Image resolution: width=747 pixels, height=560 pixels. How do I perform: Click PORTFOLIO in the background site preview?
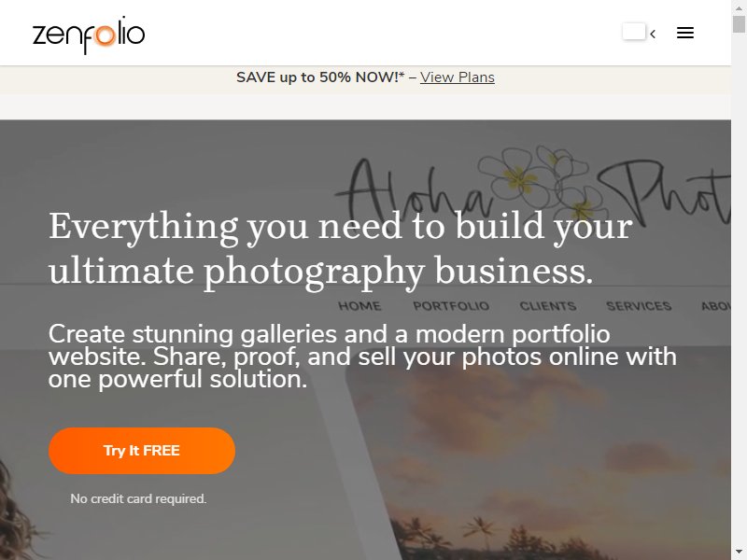click(451, 306)
